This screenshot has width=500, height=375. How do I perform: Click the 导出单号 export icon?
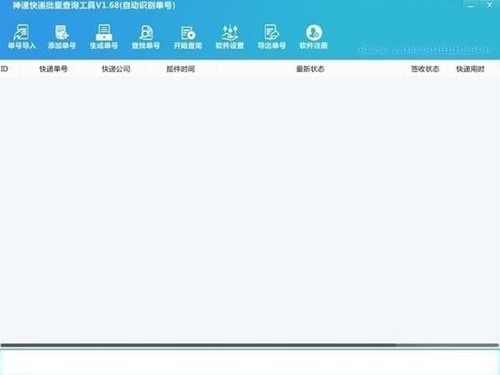(272, 37)
